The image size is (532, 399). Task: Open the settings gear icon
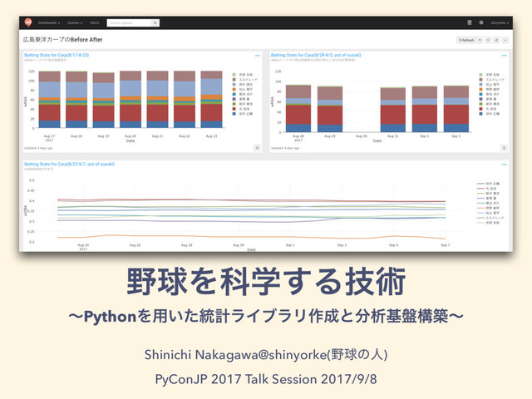pos(481,22)
